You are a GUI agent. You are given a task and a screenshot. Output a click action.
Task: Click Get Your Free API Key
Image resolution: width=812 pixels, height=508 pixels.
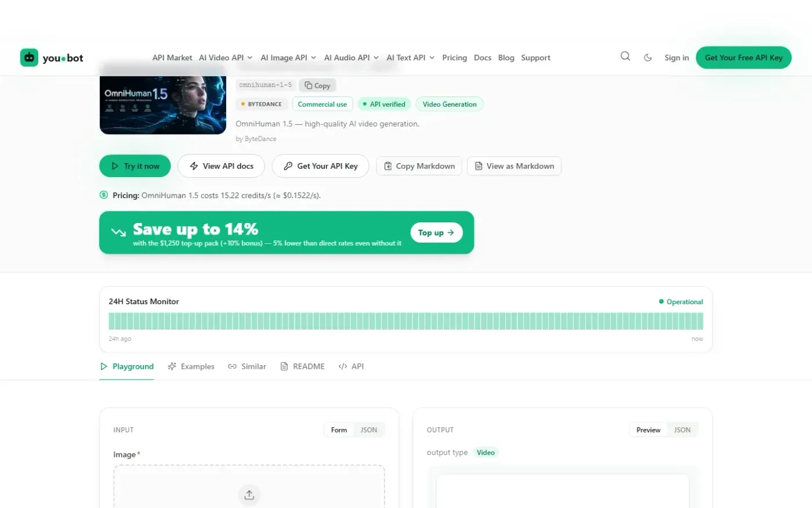pos(744,57)
